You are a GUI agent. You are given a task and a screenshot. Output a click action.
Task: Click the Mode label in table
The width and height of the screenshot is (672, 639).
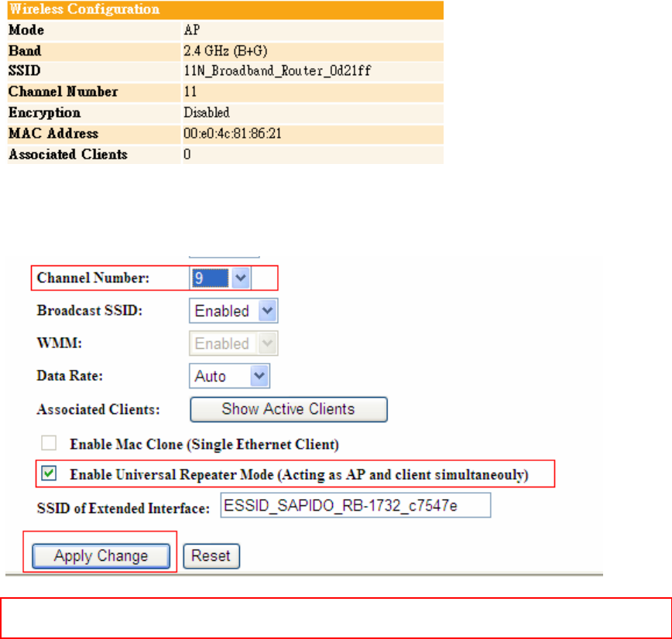[x=26, y=30]
